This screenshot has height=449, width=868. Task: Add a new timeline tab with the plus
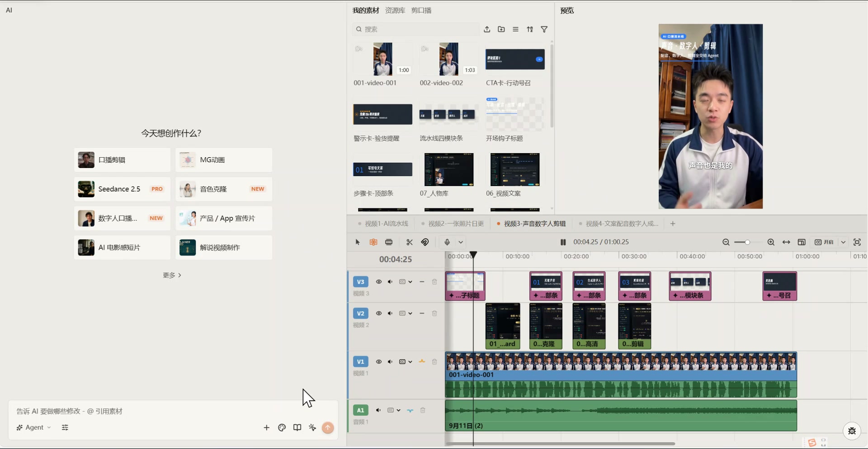click(673, 224)
